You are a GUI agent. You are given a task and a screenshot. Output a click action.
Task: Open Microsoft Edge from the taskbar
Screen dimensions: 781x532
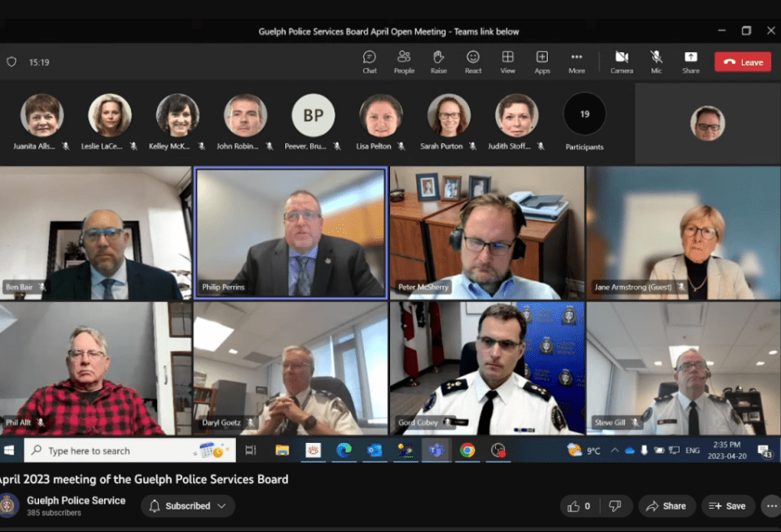pos(344,450)
